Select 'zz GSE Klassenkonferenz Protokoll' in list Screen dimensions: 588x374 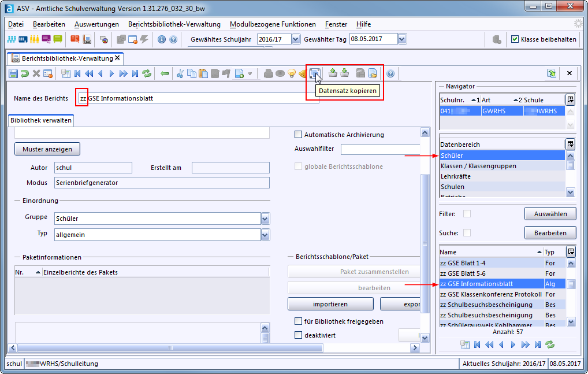(x=490, y=294)
